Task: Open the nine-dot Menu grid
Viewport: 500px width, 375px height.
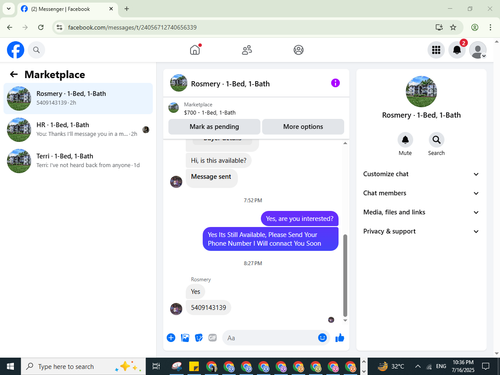Action: (436, 50)
